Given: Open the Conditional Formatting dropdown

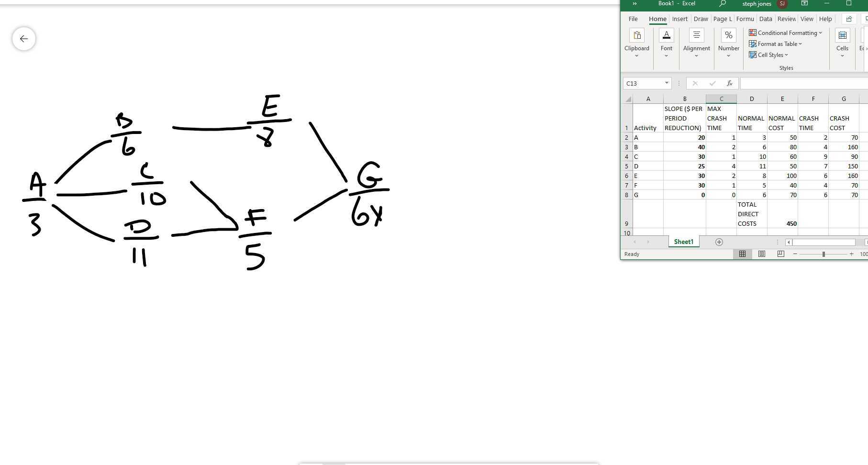Looking at the screenshot, I should tap(785, 33).
